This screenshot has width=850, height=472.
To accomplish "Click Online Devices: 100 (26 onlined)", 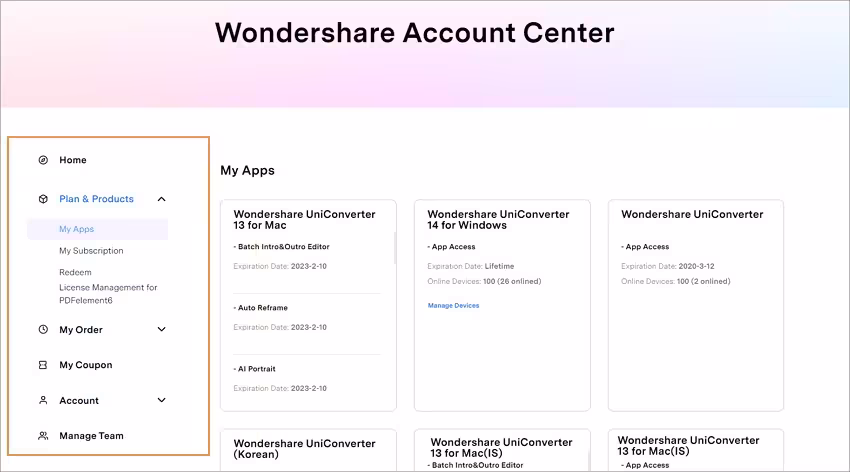I will (484, 281).
